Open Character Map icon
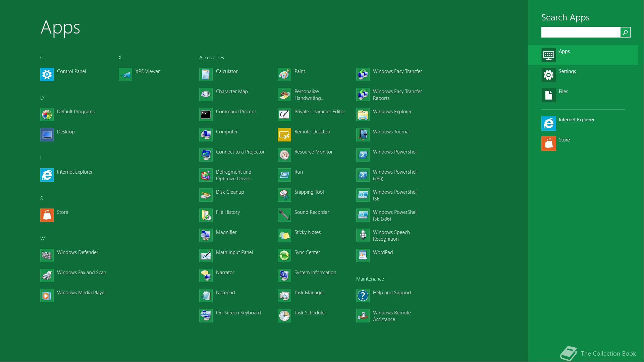 [x=206, y=95]
